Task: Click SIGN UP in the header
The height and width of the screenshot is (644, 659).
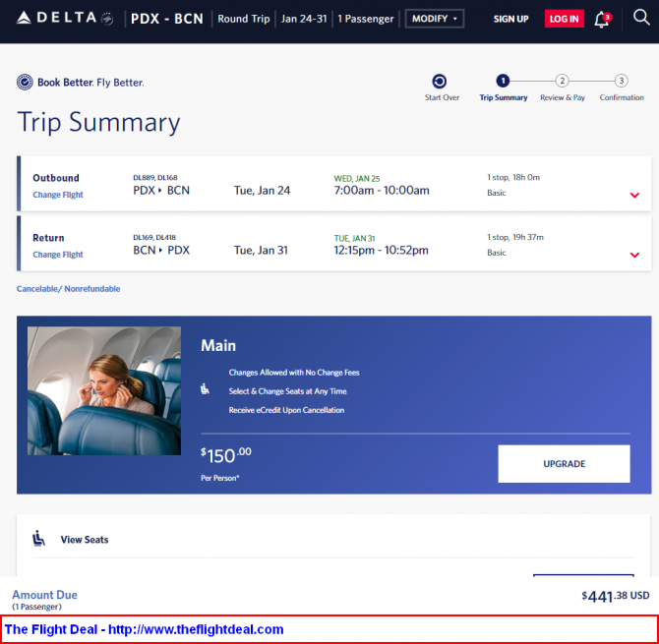Action: [510, 19]
